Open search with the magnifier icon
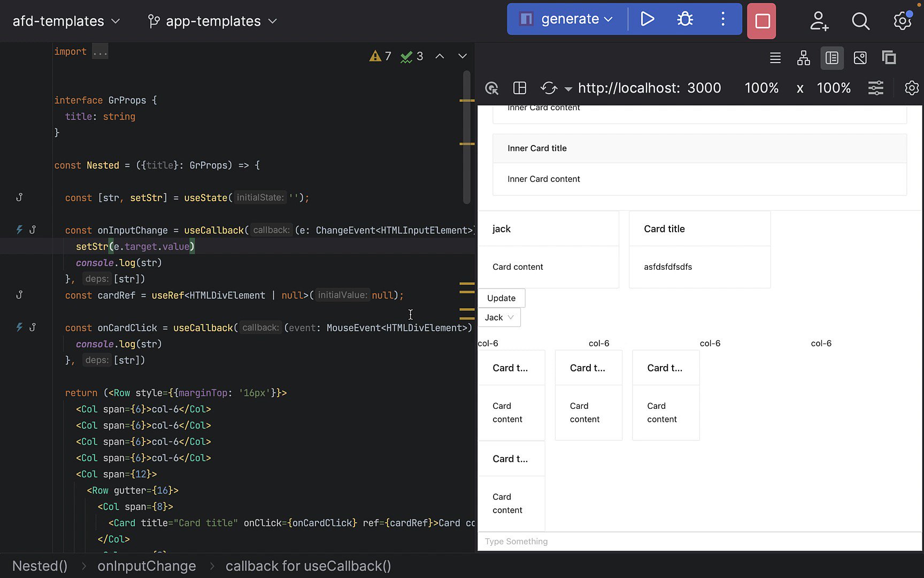This screenshot has height=578, width=924. tap(860, 21)
